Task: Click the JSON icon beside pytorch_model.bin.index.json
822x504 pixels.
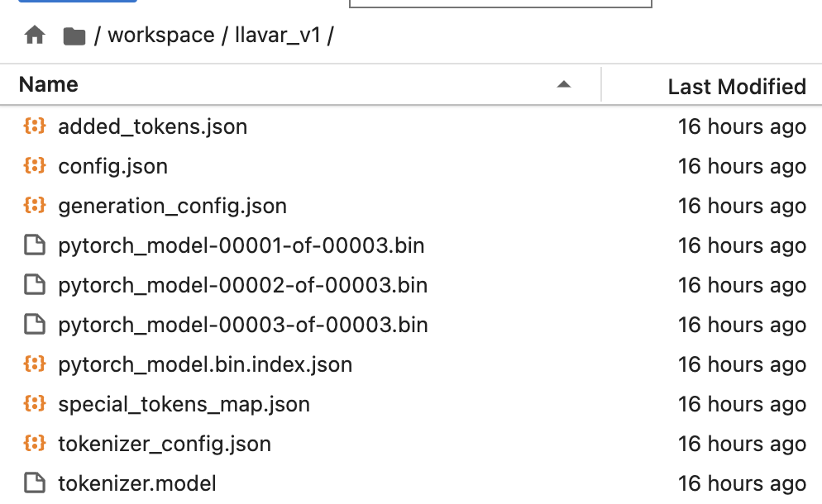Action: 34,364
